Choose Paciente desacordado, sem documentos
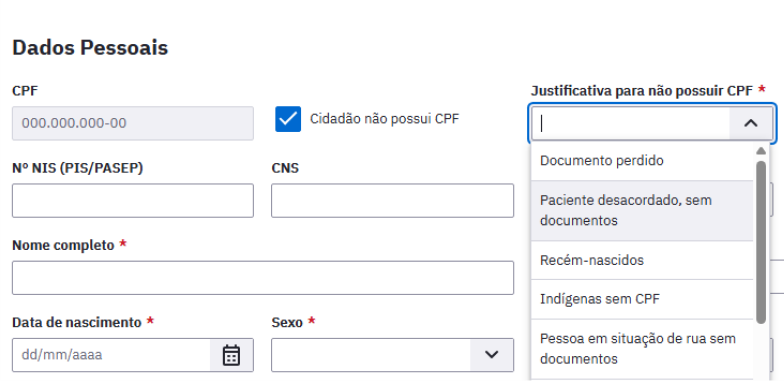 pyautogui.click(x=642, y=210)
